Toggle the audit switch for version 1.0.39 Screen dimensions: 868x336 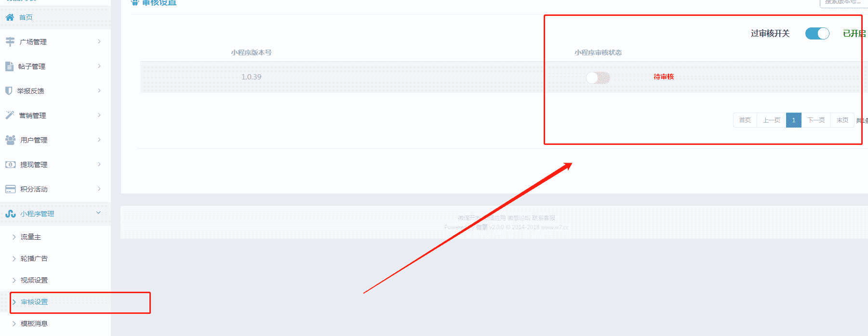coord(598,78)
